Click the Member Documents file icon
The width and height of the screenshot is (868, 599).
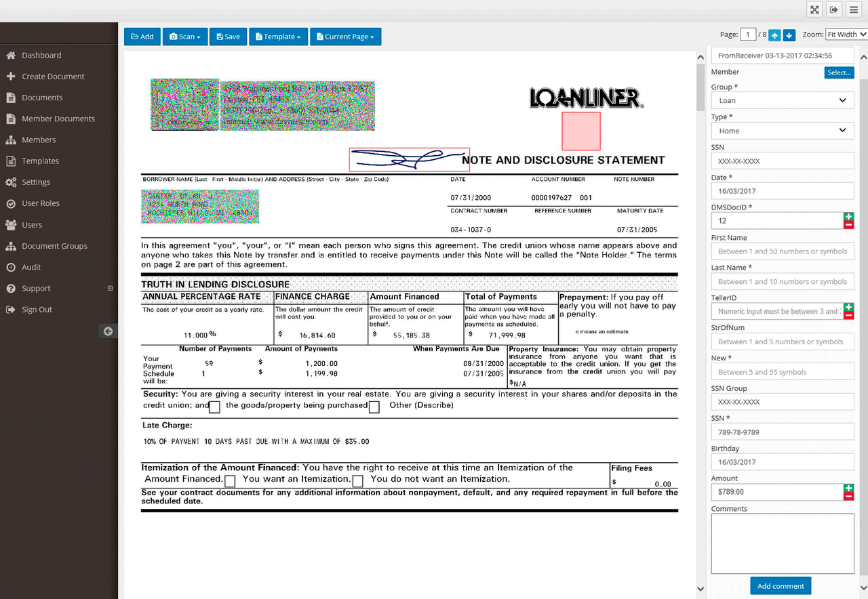click(10, 119)
